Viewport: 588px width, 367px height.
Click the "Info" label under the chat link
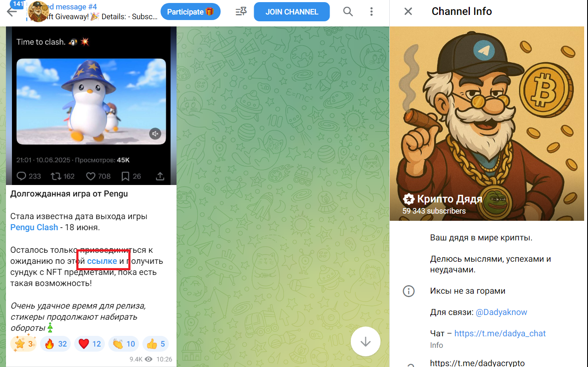(x=437, y=345)
